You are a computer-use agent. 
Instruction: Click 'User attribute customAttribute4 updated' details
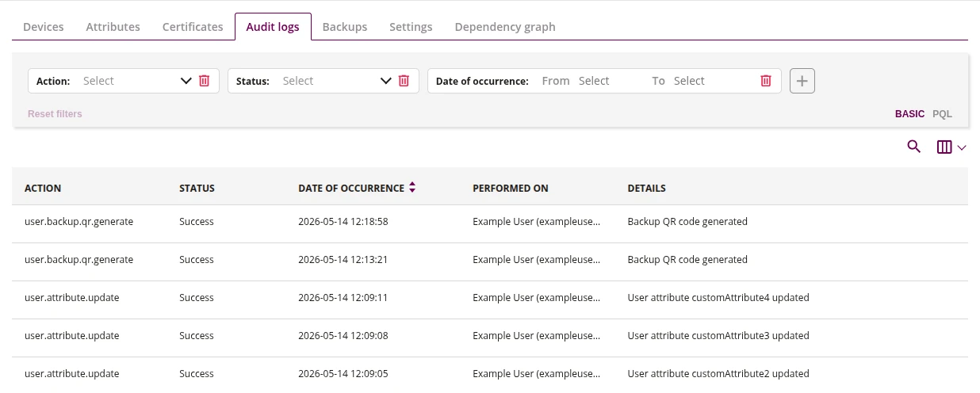[x=718, y=298]
